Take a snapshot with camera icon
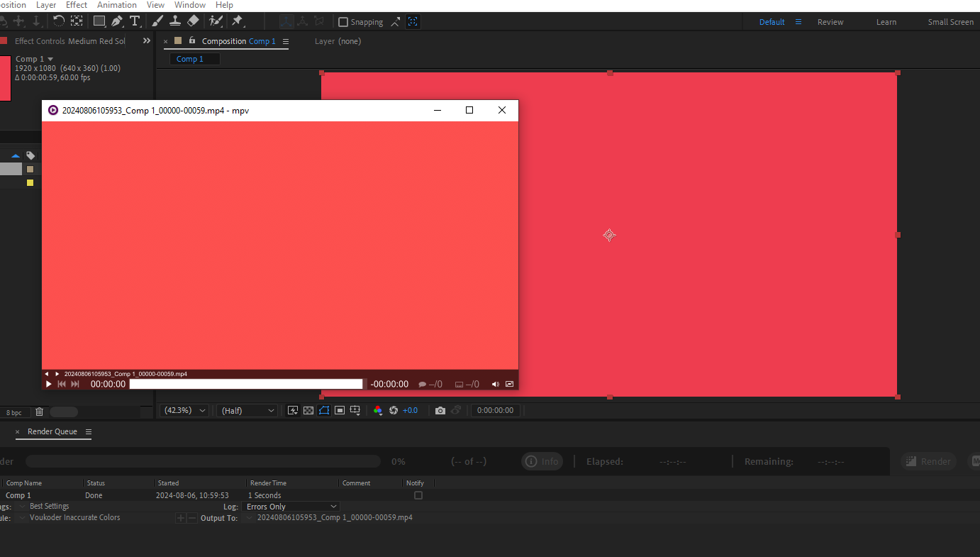This screenshot has height=557, width=980. click(440, 411)
